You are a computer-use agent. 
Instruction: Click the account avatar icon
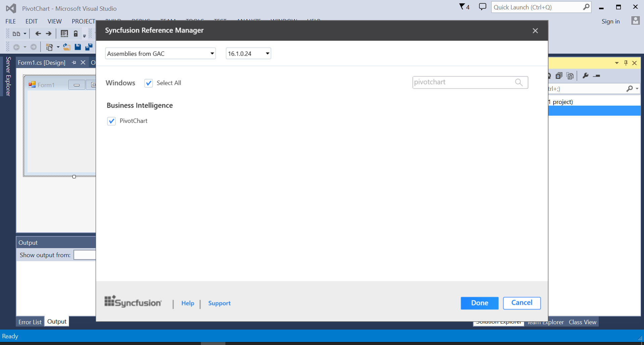(635, 21)
